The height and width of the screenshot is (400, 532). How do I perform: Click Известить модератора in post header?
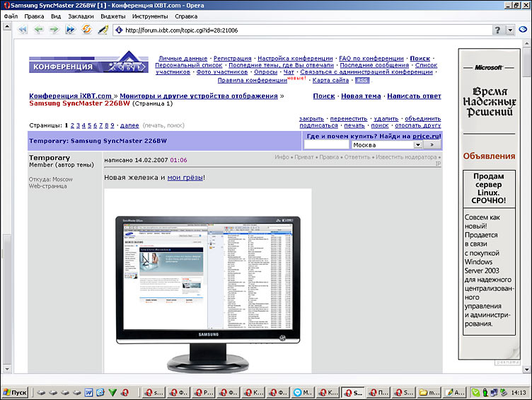[406, 157]
